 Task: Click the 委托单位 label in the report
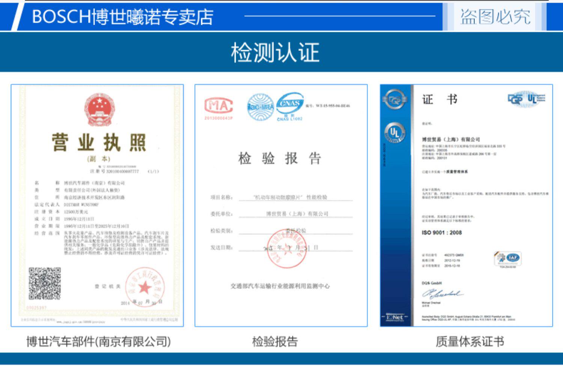click(x=221, y=214)
